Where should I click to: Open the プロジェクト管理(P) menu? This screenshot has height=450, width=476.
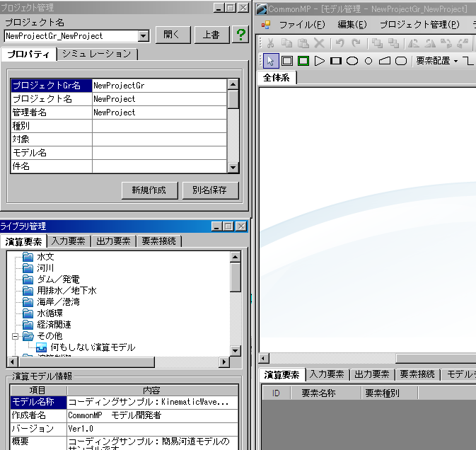[x=420, y=25]
